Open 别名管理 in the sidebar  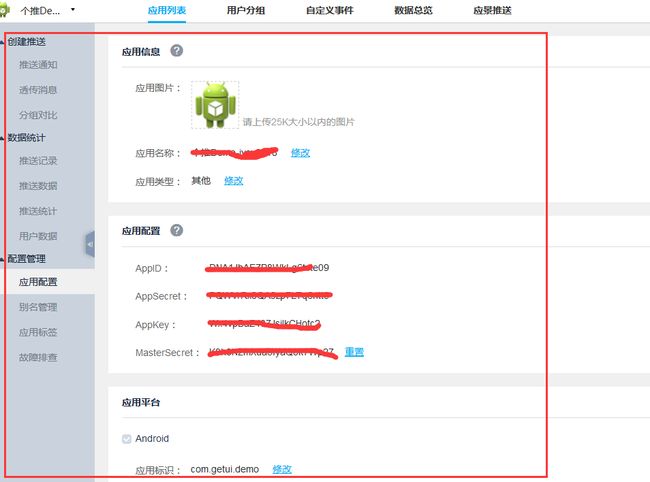click(x=38, y=307)
